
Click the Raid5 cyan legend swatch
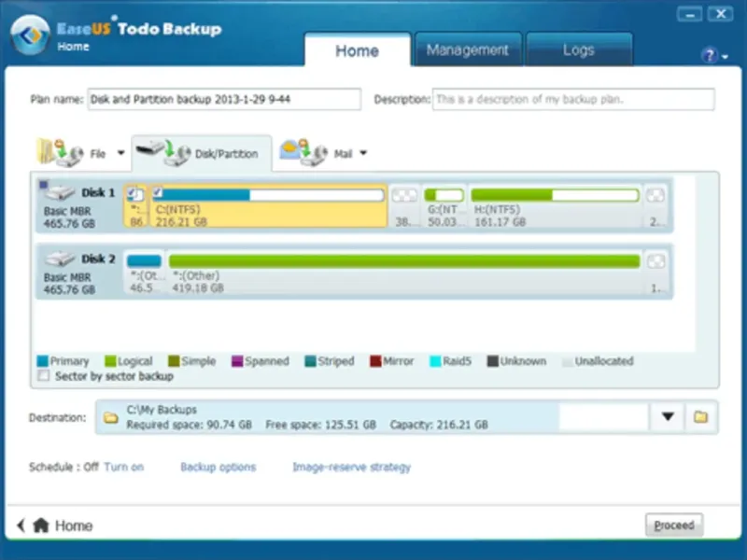pyautogui.click(x=435, y=361)
